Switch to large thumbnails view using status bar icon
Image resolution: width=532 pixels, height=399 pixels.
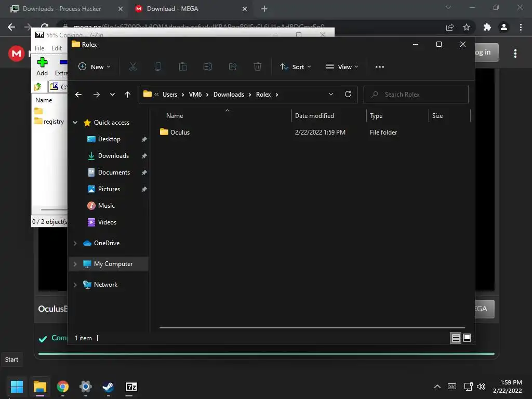coord(467,338)
